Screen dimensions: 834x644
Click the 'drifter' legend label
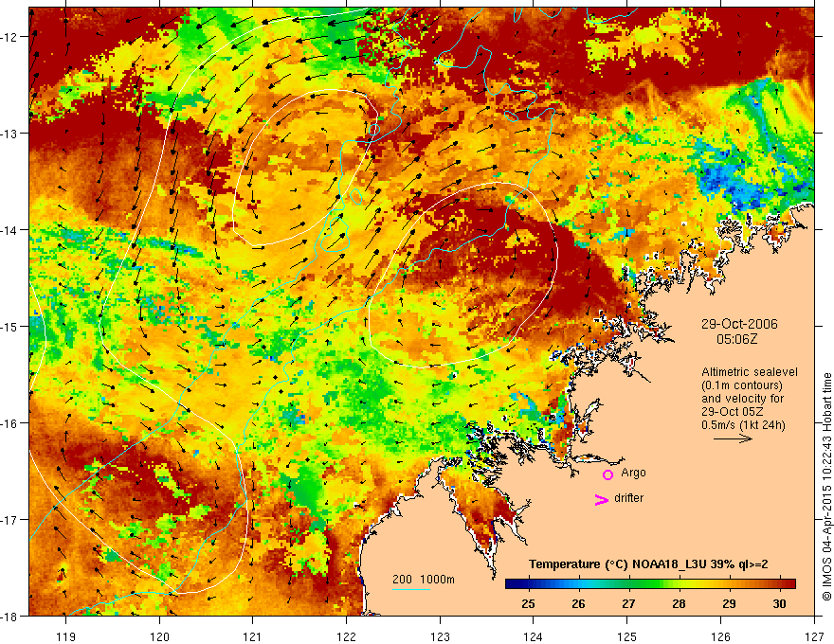tap(628, 498)
